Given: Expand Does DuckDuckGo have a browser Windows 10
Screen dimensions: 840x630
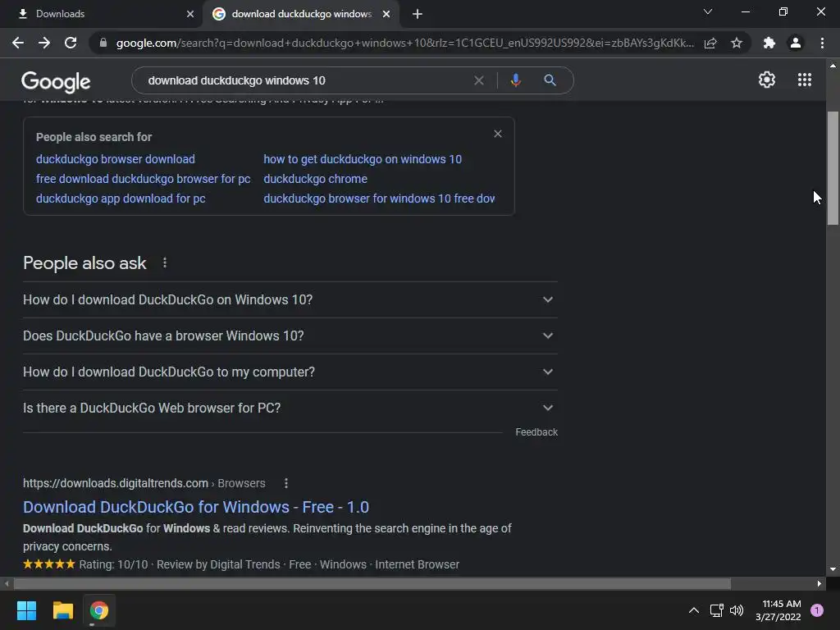Looking at the screenshot, I should coord(290,336).
